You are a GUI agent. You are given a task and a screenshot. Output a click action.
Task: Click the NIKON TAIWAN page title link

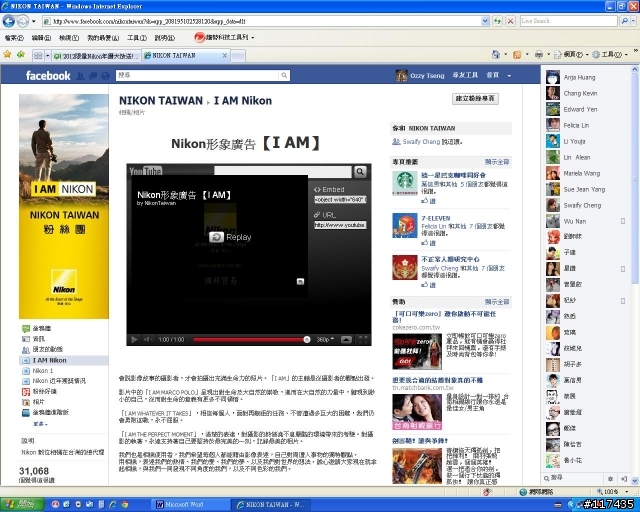coord(161,100)
